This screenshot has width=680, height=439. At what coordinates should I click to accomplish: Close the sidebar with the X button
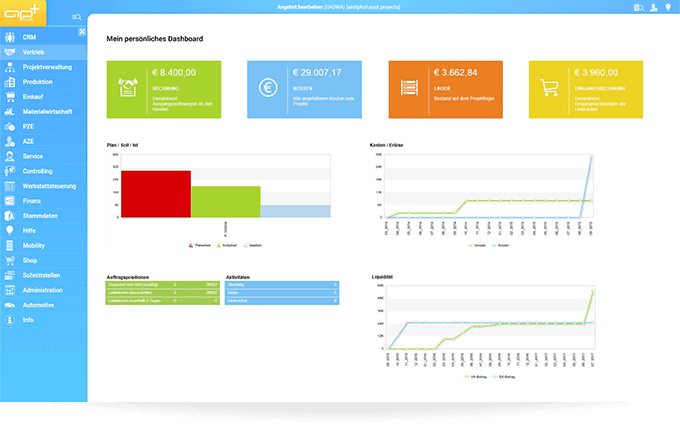pos(82,32)
